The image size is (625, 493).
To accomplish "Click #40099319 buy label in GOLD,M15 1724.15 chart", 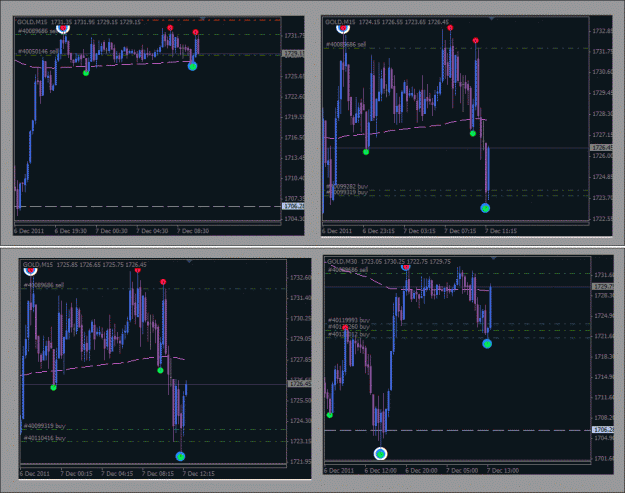I will click(347, 192).
